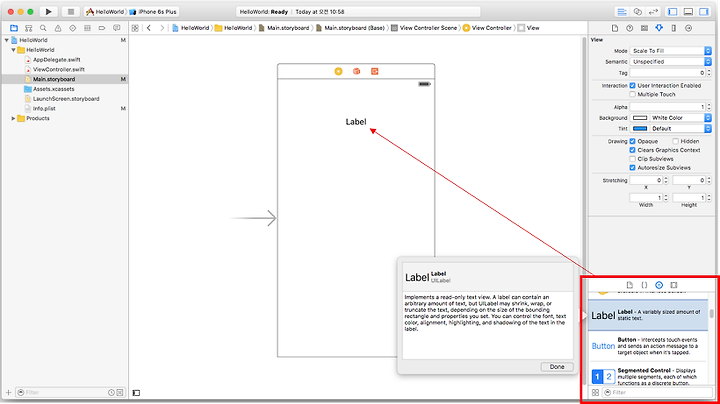
Task: Collapse the HelloWorld project root
Action: click(x=6, y=40)
